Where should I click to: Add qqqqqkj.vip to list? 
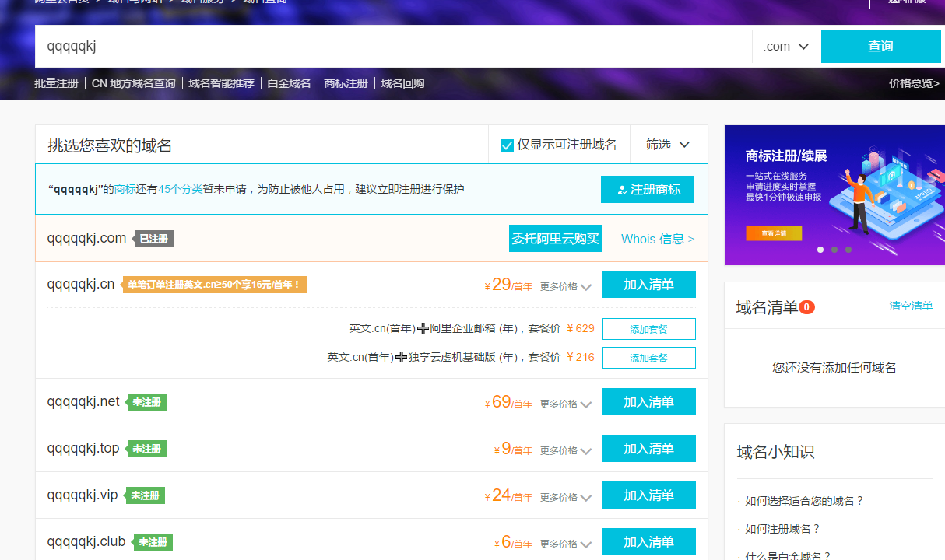(649, 495)
